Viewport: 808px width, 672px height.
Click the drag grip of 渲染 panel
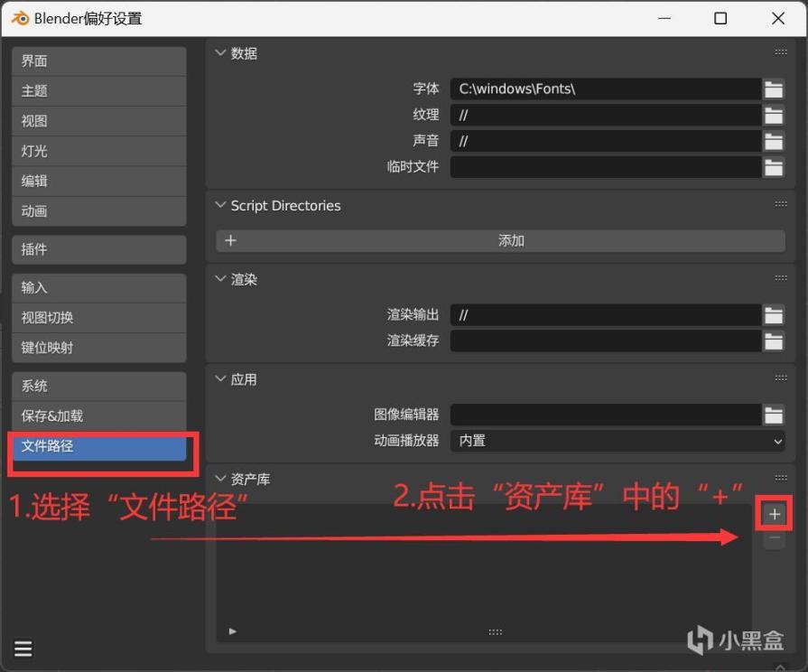(x=781, y=278)
